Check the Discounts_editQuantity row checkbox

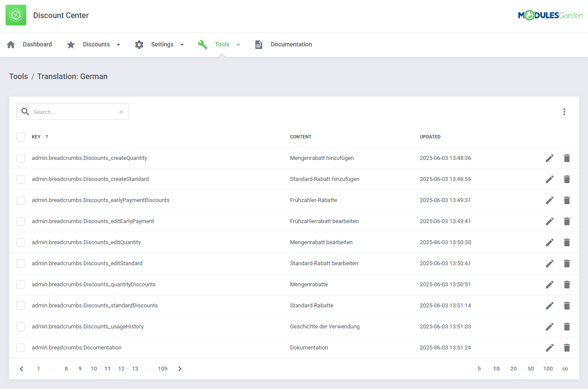tap(21, 242)
